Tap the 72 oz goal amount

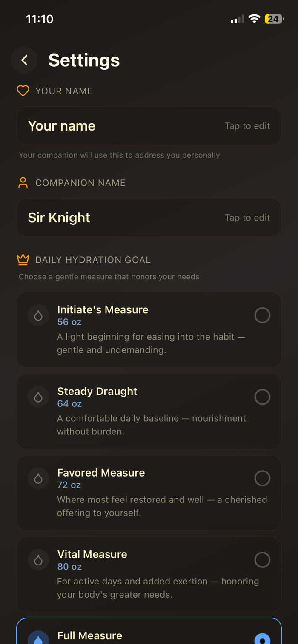pos(69,485)
